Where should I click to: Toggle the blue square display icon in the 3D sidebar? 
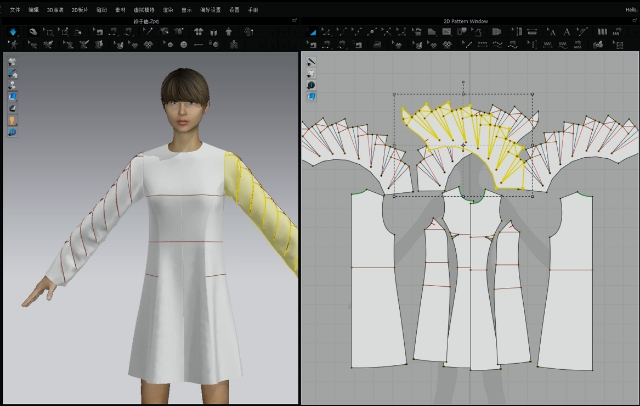[x=12, y=97]
